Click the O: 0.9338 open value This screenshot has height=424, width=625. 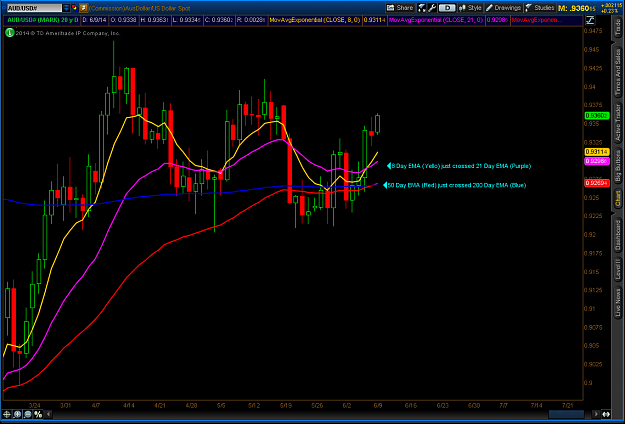click(123, 20)
